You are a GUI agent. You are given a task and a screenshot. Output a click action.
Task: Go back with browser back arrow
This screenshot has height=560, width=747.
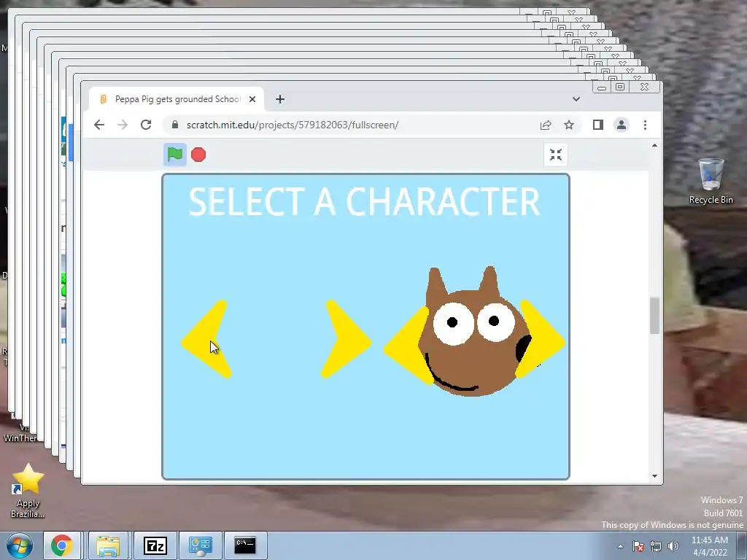coord(99,125)
